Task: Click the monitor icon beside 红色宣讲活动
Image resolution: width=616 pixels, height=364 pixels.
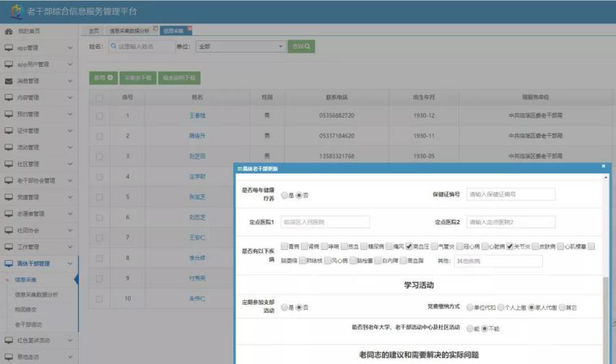Action: (x=9, y=340)
